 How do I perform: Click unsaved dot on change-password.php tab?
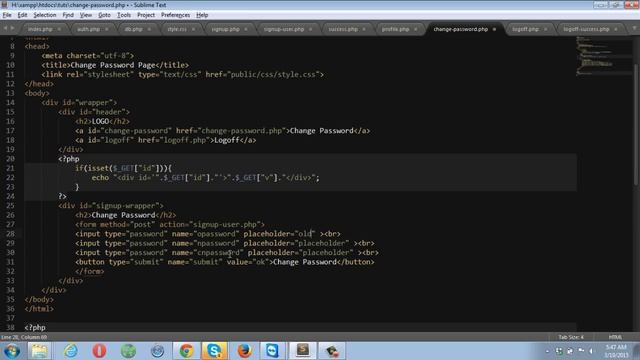(494, 29)
